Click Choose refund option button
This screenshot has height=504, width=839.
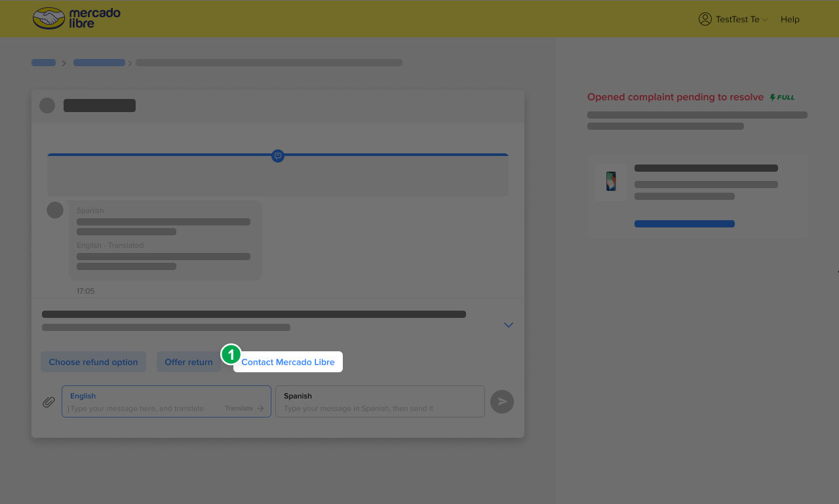pos(93,362)
